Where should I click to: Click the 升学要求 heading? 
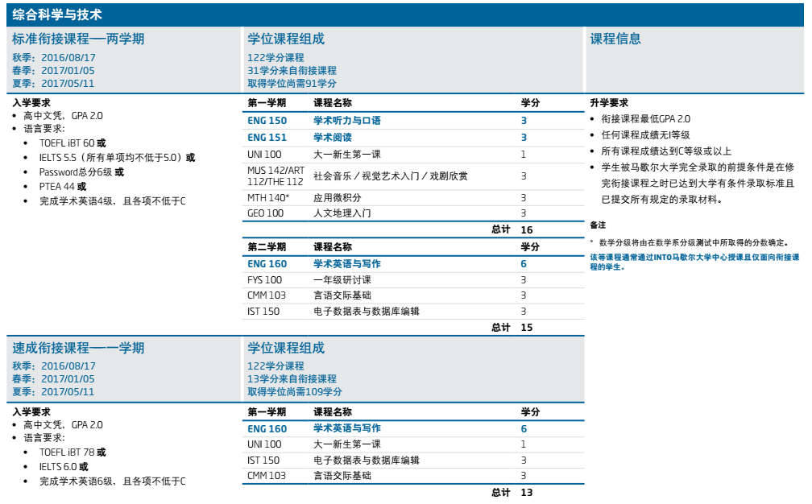click(x=609, y=103)
